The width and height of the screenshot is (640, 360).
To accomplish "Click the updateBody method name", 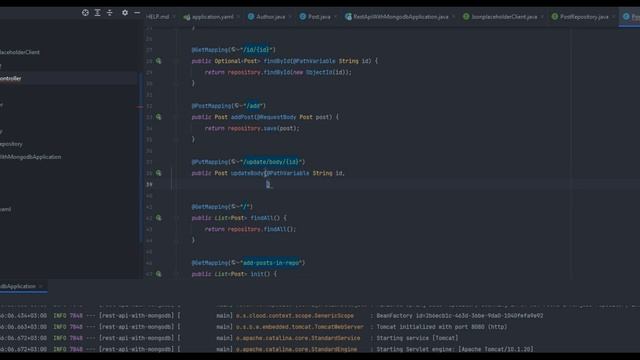I will click(x=247, y=173).
